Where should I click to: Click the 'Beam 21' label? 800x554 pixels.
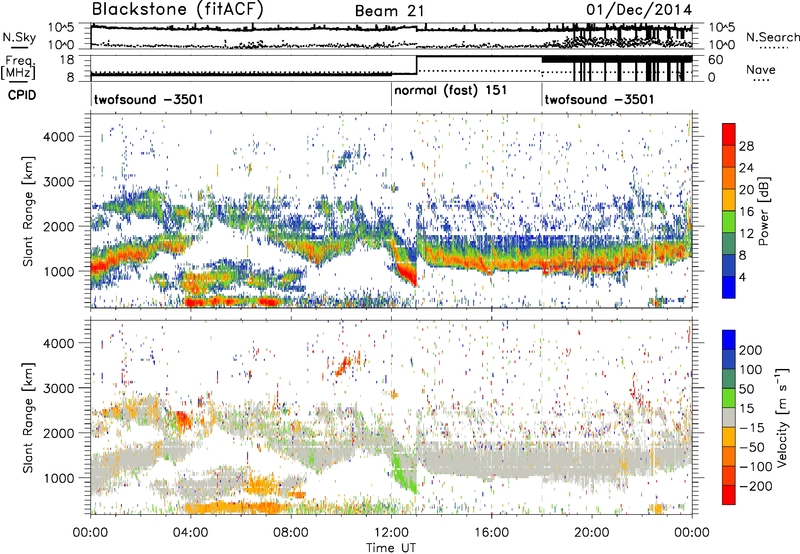coord(389,11)
